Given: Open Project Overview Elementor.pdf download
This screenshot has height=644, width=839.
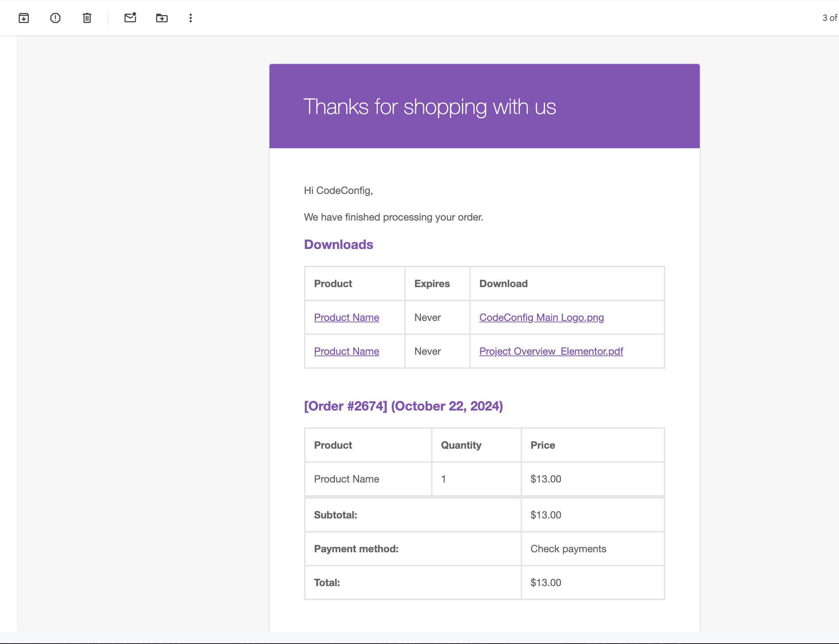Looking at the screenshot, I should [x=550, y=351].
